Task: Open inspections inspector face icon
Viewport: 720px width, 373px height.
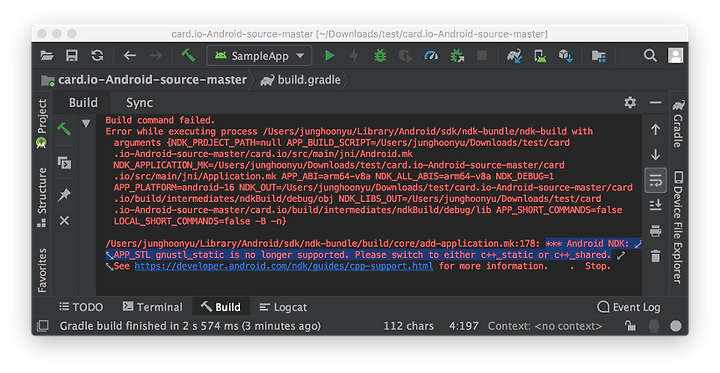Action: (x=654, y=326)
